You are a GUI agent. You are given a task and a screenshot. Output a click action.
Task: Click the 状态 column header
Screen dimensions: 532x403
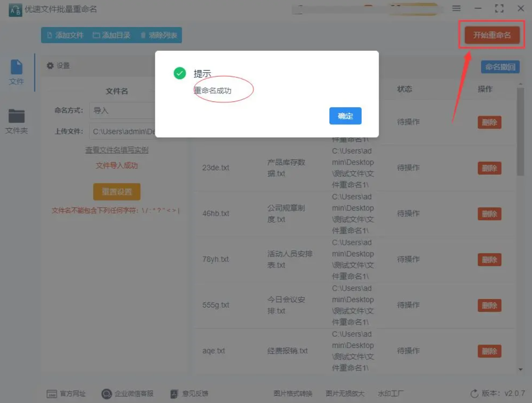(405, 89)
